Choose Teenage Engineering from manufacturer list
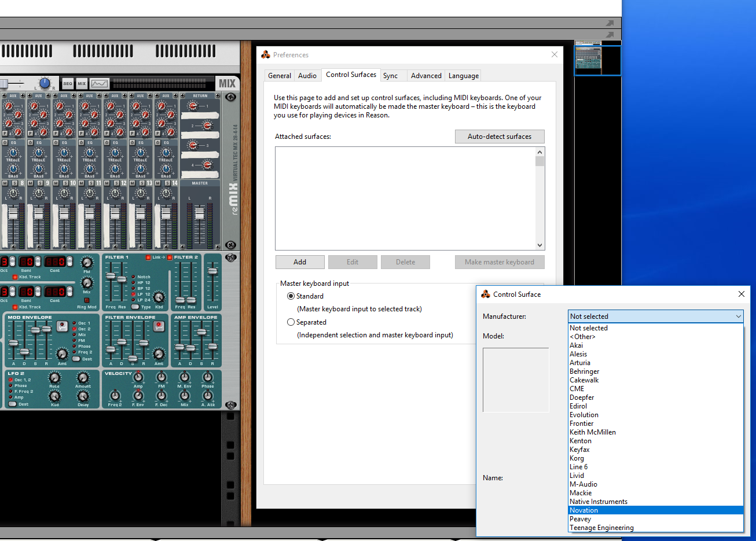Screen dimensions: 756x541 656,527
